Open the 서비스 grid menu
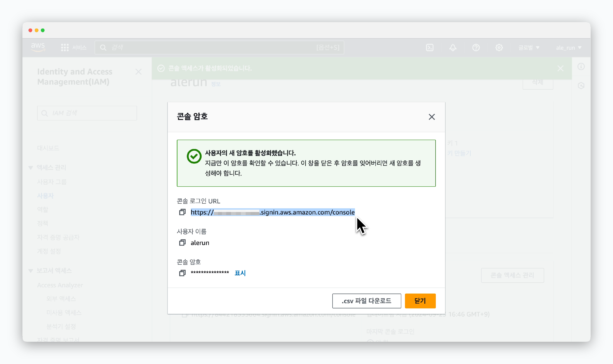The width and height of the screenshot is (613, 364). point(74,48)
